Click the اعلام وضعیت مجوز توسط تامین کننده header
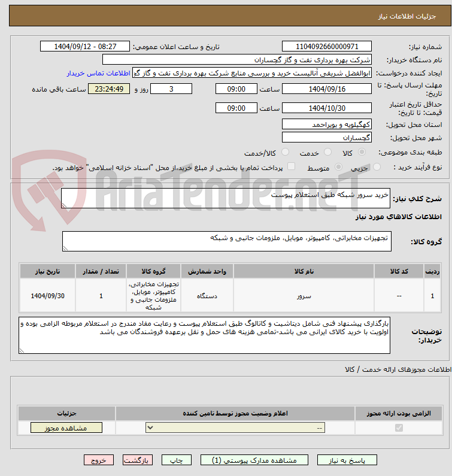This screenshot has width=452, height=476. (x=235, y=413)
